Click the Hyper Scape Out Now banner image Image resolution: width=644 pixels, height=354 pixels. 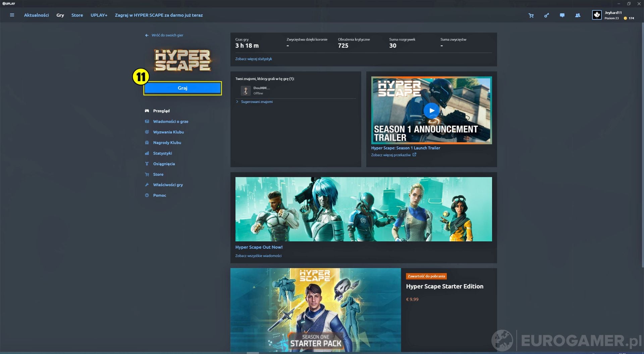click(x=364, y=209)
